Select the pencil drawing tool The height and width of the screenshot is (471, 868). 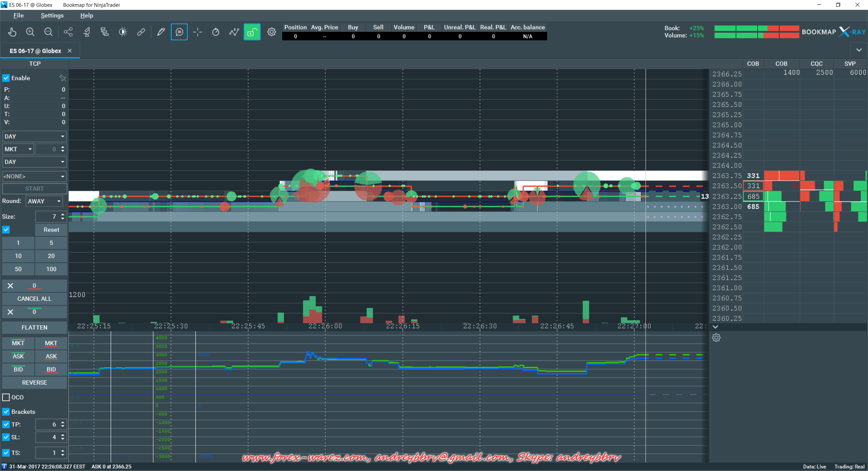tap(161, 32)
